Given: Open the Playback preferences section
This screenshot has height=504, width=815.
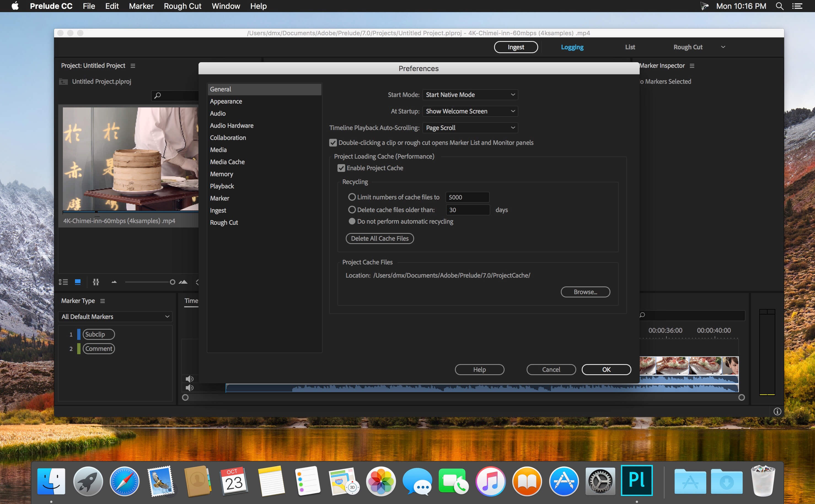Looking at the screenshot, I should click(x=222, y=186).
